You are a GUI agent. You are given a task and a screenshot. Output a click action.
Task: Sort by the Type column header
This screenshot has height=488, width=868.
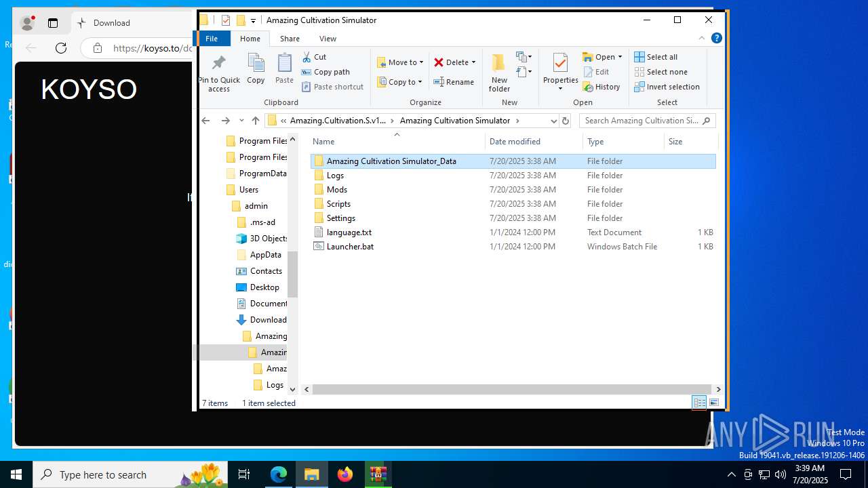pyautogui.click(x=623, y=142)
